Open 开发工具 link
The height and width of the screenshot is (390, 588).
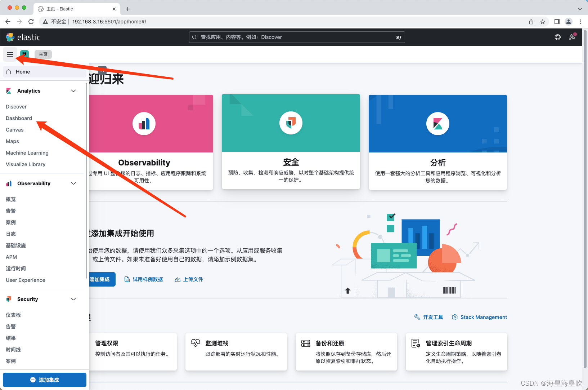429,317
